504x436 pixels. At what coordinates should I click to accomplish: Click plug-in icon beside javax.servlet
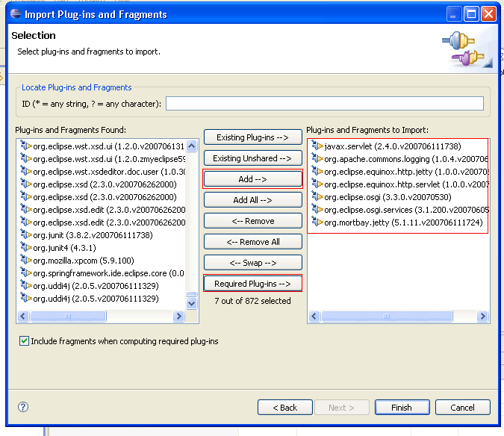point(317,146)
